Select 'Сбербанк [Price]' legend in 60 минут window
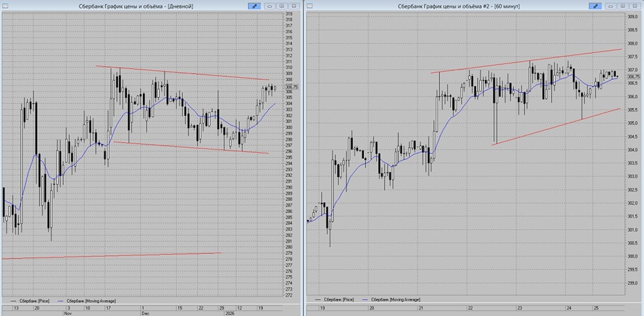Viewport: 644px width, 316px height. point(339,300)
